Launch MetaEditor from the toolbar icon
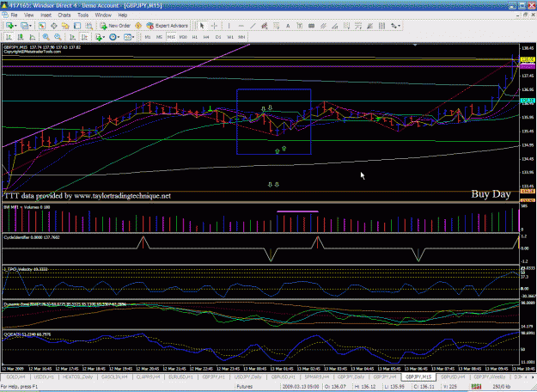This screenshot has height=392, width=537. pyautogui.click(x=138, y=26)
